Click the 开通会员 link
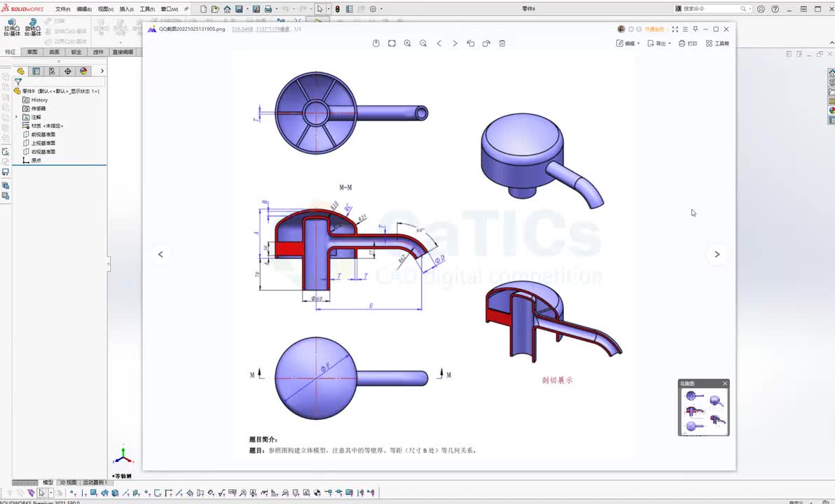This screenshot has width=835, height=504. (654, 29)
